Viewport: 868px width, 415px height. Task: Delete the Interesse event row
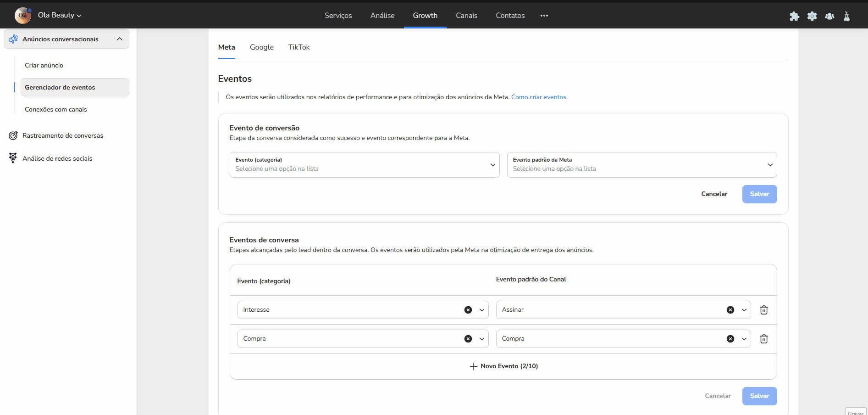click(x=763, y=310)
